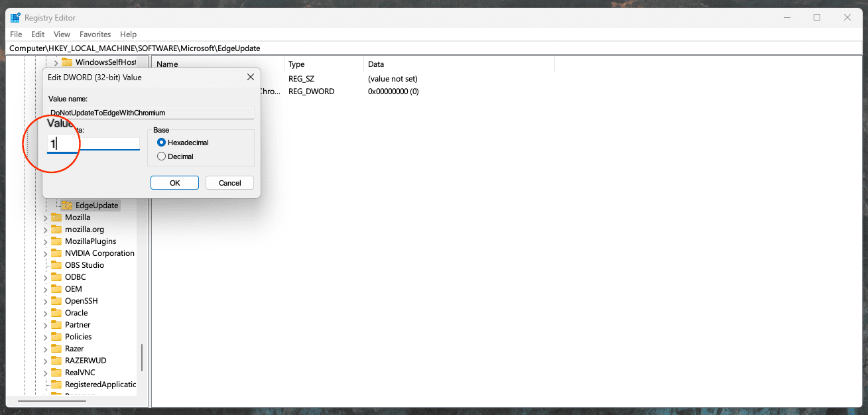
Task: Click the REG_SZ type cell
Action: click(300, 79)
